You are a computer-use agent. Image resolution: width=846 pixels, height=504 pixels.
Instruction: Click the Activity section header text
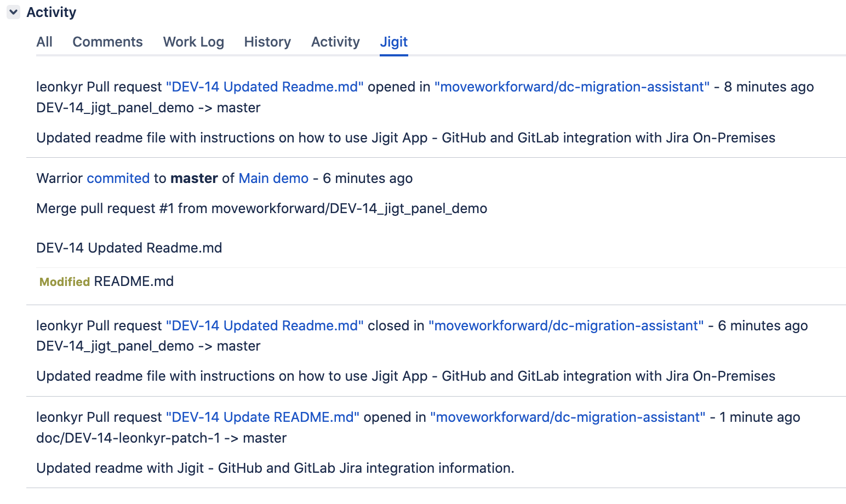(51, 12)
